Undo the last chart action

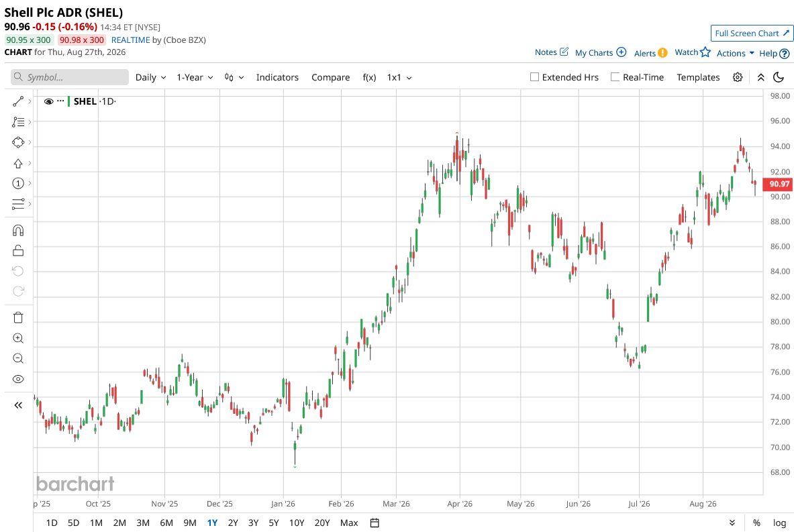pyautogui.click(x=18, y=271)
